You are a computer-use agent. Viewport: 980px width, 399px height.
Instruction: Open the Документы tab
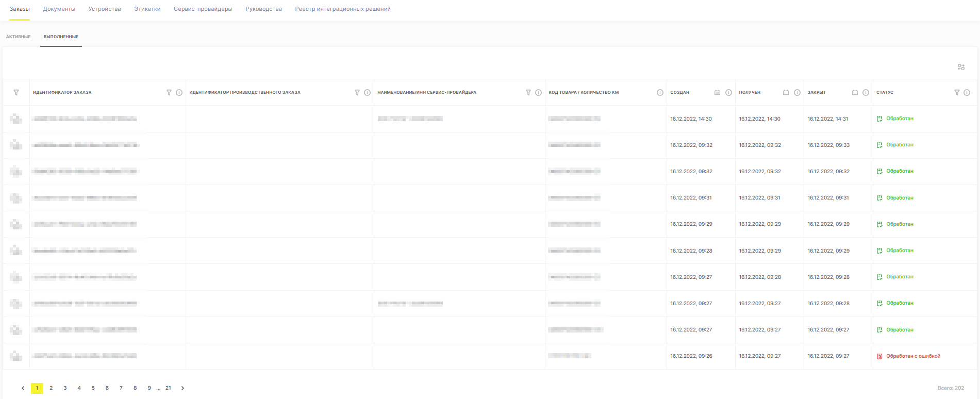point(59,9)
